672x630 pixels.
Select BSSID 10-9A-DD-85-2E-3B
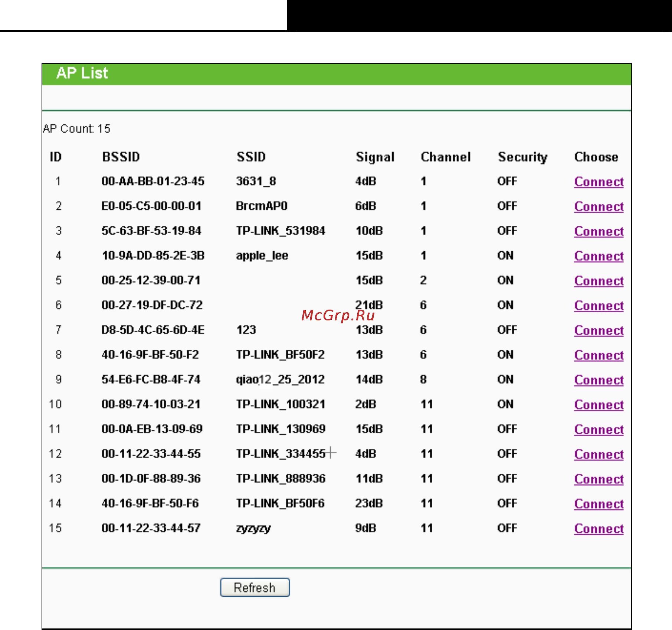pos(153,255)
